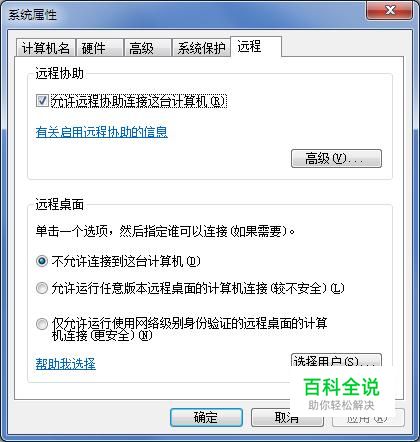This screenshot has width=420, height=442.
Task: Confirm with the 确定 button
Action: (x=206, y=417)
